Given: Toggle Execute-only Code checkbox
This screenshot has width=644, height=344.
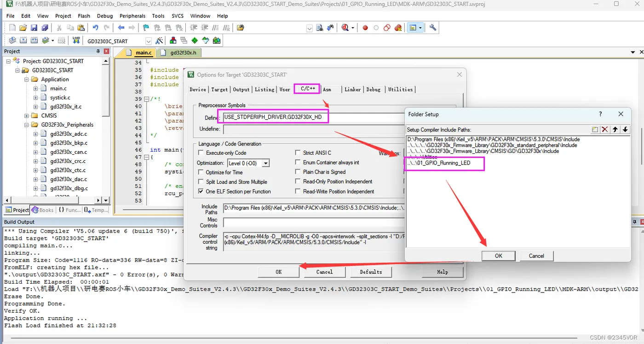Looking at the screenshot, I should pyautogui.click(x=201, y=153).
